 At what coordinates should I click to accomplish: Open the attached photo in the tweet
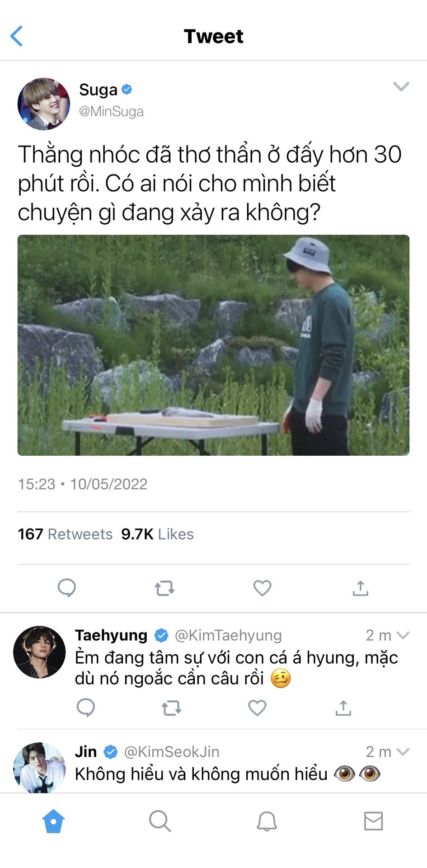click(x=213, y=345)
